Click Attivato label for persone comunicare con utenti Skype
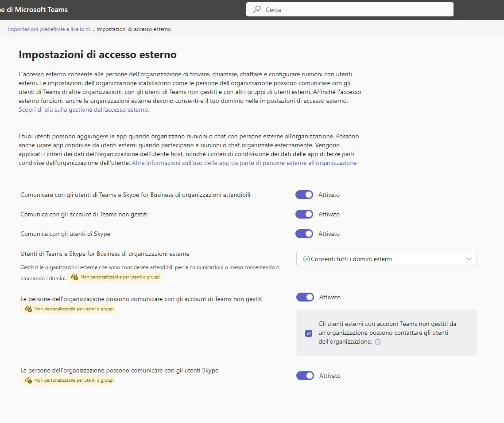The image size is (504, 423). [x=330, y=376]
